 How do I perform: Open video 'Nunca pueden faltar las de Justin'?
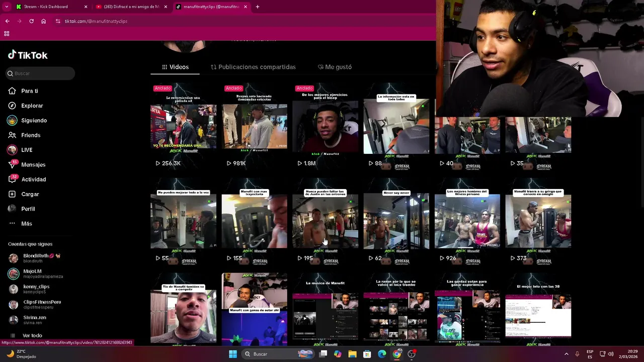point(325,221)
